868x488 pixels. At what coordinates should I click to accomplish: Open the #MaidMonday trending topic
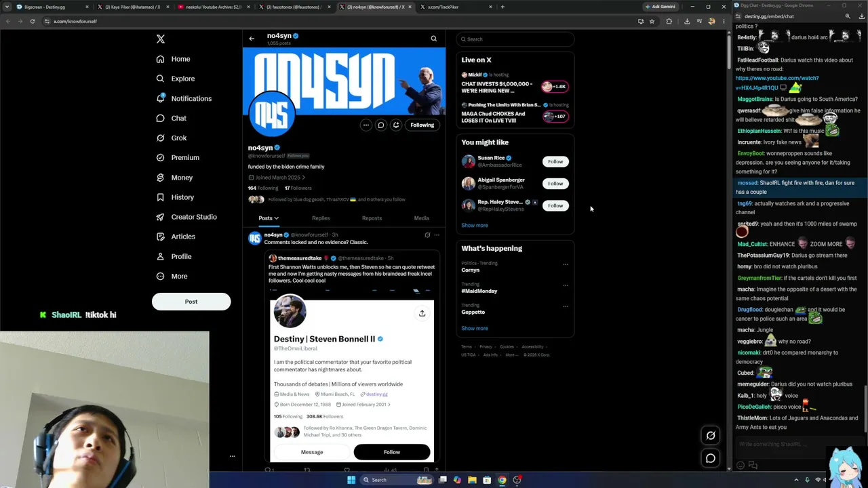(x=479, y=291)
